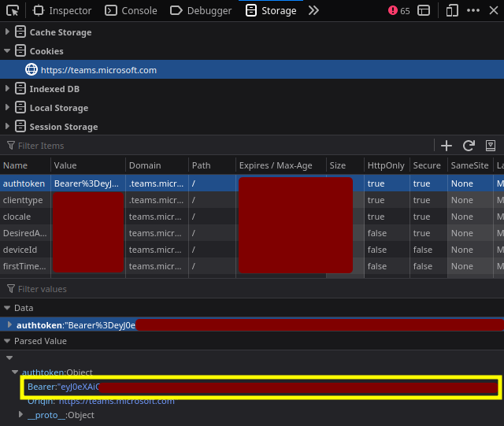Select the DesiredA... cookie row
This screenshot has width=504, height=426.
click(252, 233)
